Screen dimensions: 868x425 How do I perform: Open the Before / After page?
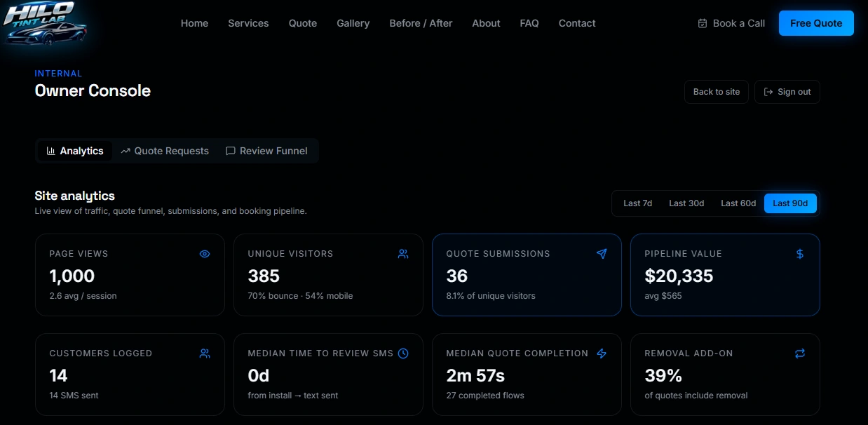pyautogui.click(x=421, y=23)
